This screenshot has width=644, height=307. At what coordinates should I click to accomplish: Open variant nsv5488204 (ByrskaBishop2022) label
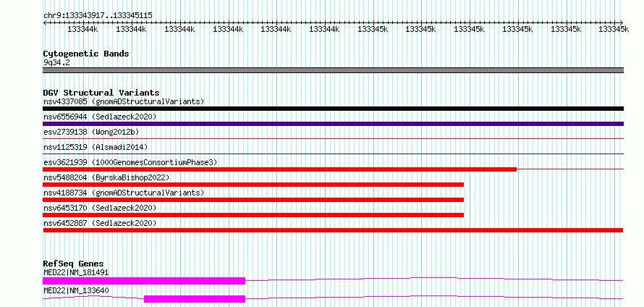[x=106, y=177]
